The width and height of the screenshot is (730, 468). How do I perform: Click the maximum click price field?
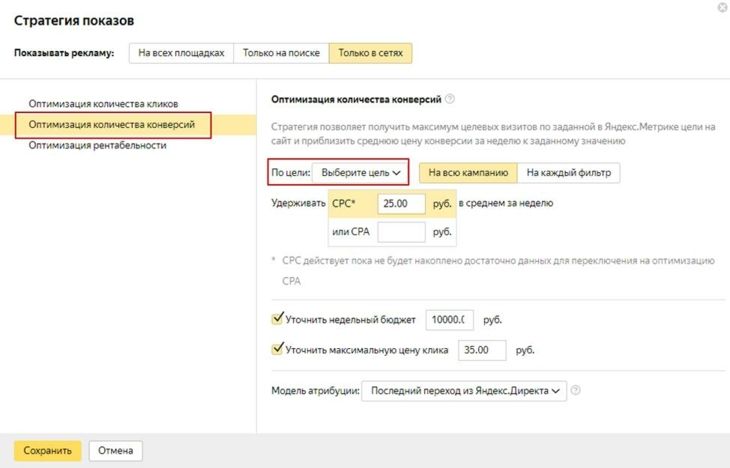click(x=482, y=350)
